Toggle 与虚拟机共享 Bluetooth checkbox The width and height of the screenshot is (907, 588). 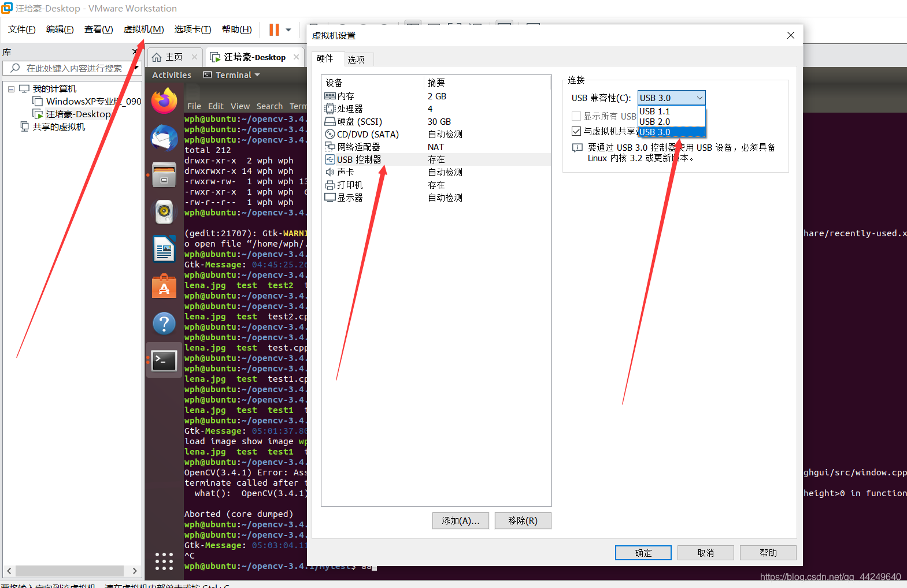pyautogui.click(x=576, y=131)
